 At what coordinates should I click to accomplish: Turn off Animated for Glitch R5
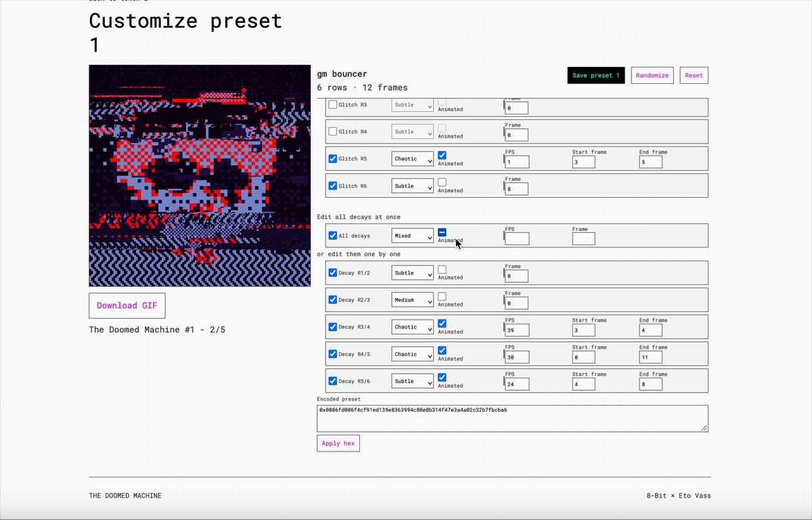442,155
